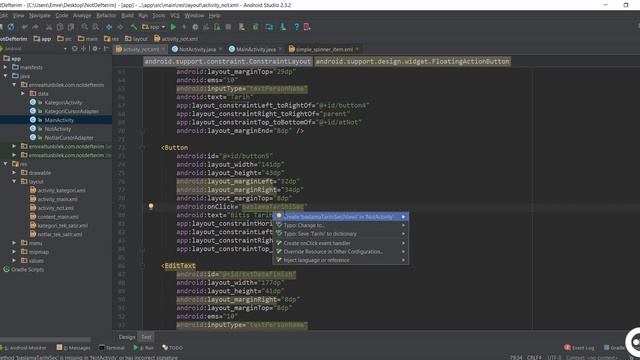Expand the menu folder
Image resolution: width=640 pixels, height=360 pixels.
(x=14, y=243)
